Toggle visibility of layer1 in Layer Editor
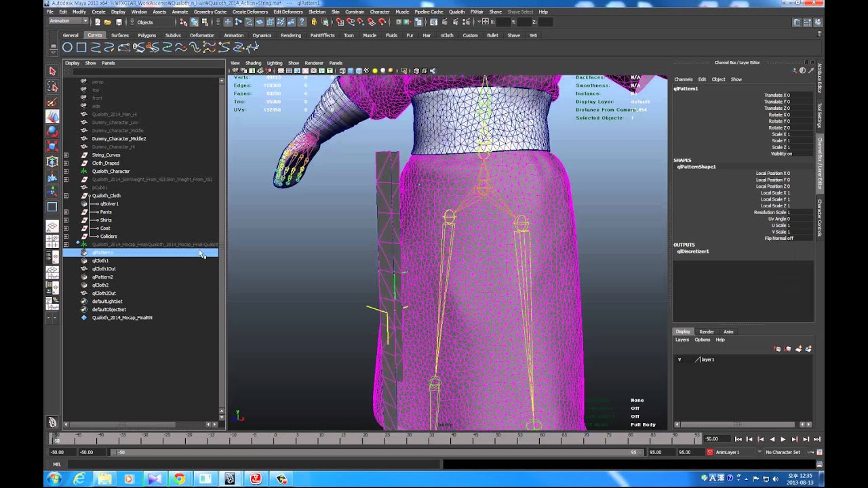Screen dimensions: 868x488 point(679,359)
